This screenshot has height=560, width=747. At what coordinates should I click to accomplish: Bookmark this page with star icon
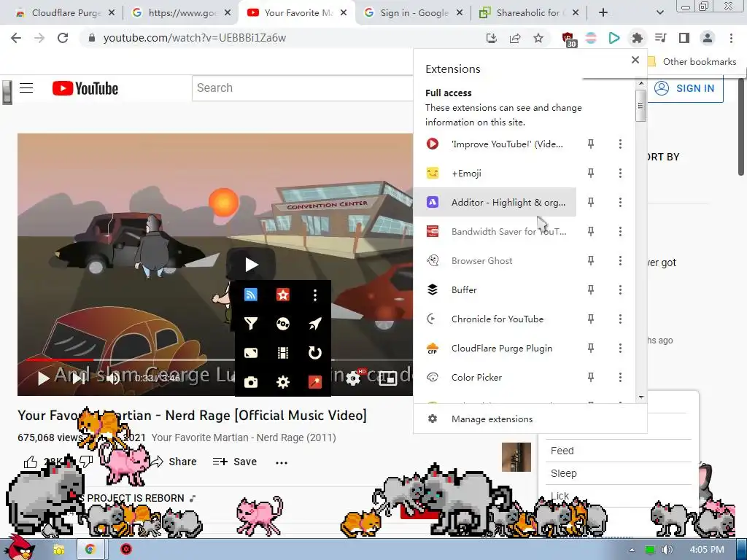(538, 38)
